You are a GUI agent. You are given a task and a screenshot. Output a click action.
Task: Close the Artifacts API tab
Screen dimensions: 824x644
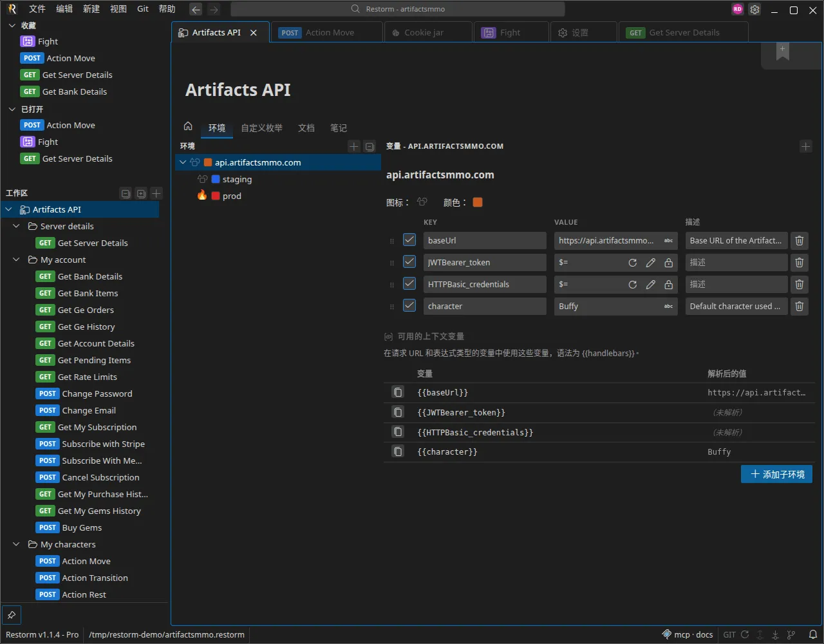(254, 33)
